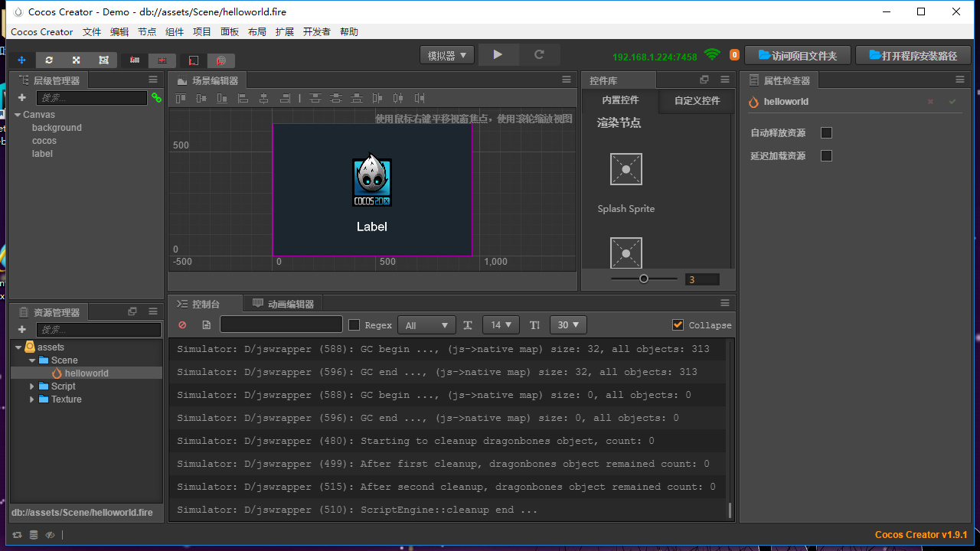
Task: Open the 节点 menu
Action: [x=147, y=32]
